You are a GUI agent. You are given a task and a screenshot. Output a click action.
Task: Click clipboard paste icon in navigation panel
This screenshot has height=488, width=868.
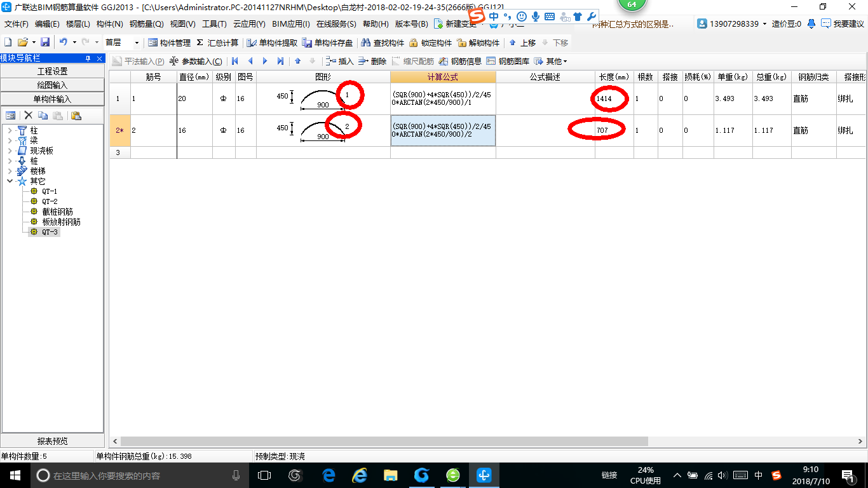coord(76,116)
